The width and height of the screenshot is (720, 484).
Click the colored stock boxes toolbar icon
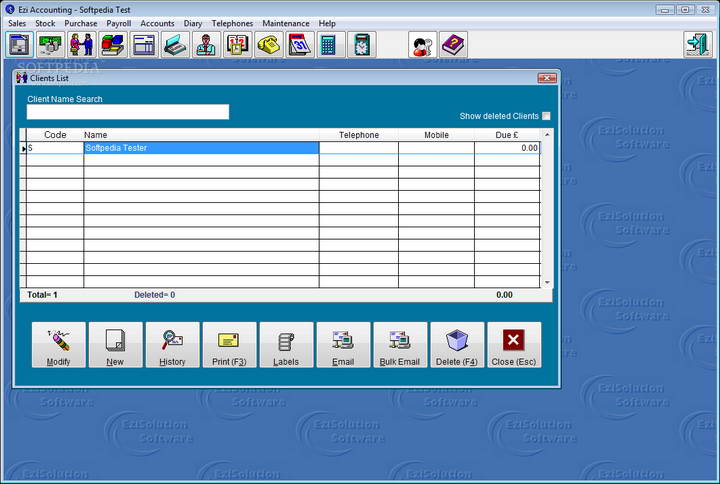(x=113, y=45)
